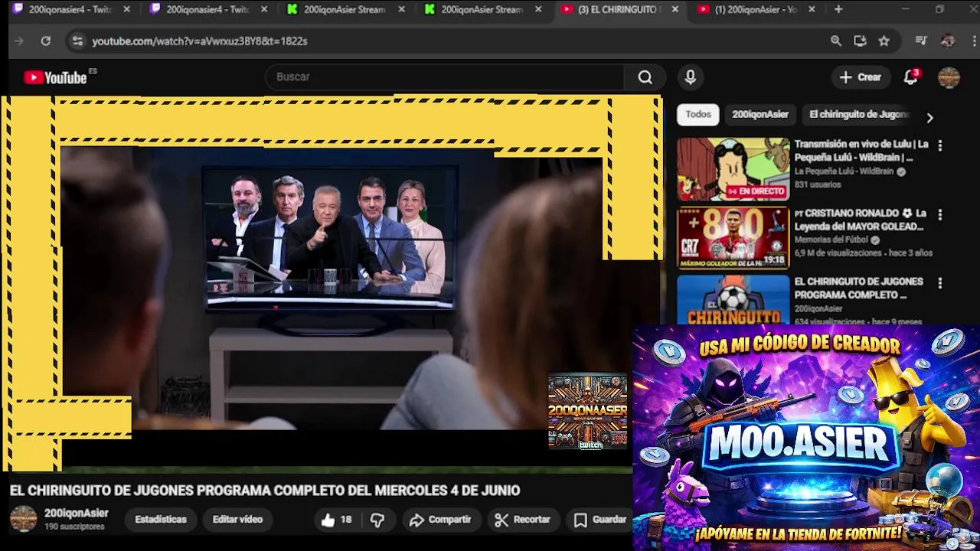Go to the YouTube home logo
Viewport: 980px width, 551px height.
55,77
